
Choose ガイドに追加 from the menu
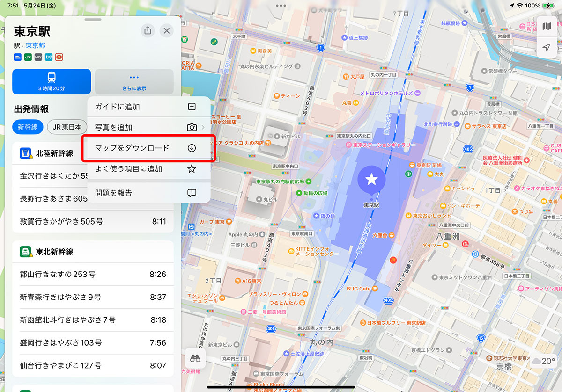pos(148,107)
